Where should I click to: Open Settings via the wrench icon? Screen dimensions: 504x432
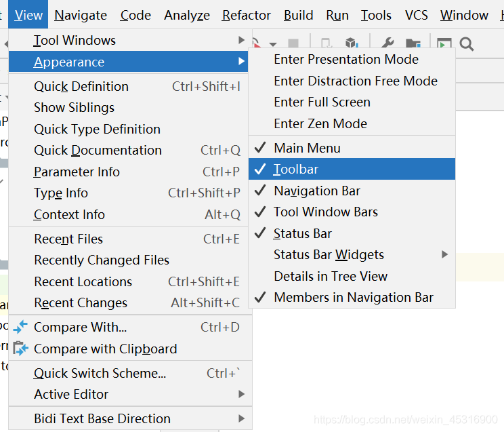coord(387,43)
